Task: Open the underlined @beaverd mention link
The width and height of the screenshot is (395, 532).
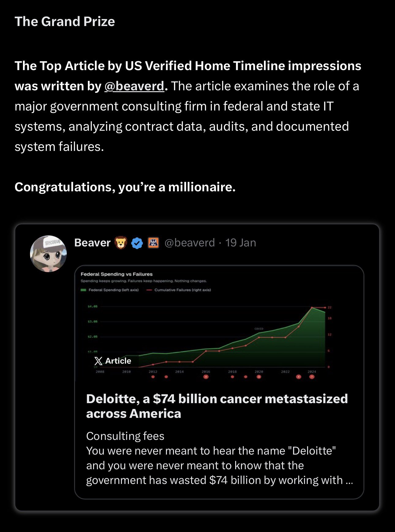Action: [x=134, y=86]
